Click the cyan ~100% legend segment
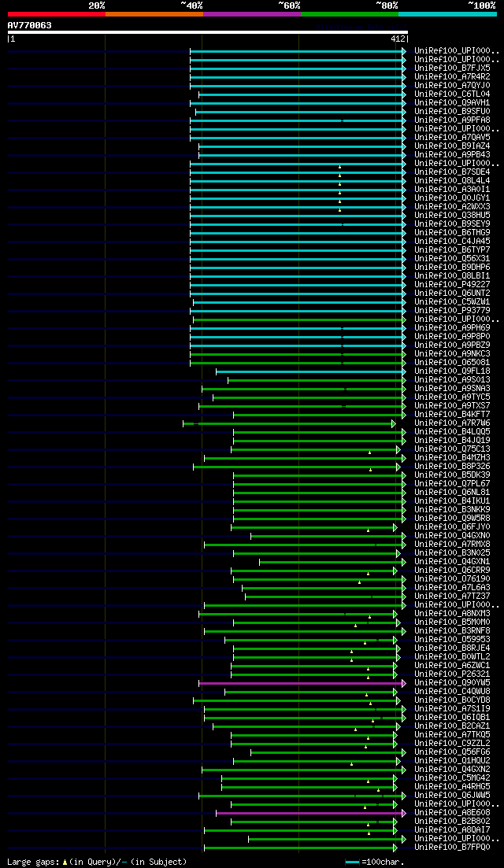This screenshot has width=504, height=868. [x=447, y=13]
